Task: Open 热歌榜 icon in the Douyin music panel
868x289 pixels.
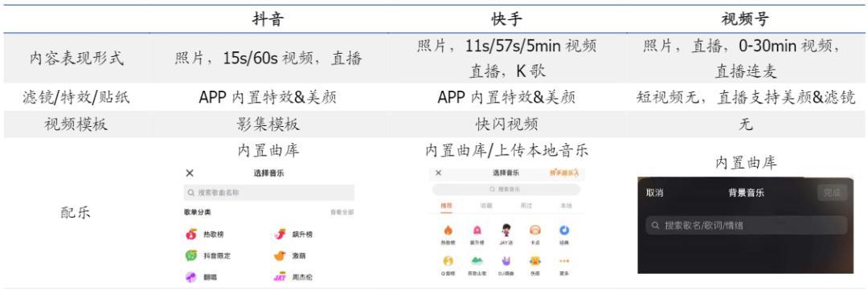Action: click(x=191, y=234)
